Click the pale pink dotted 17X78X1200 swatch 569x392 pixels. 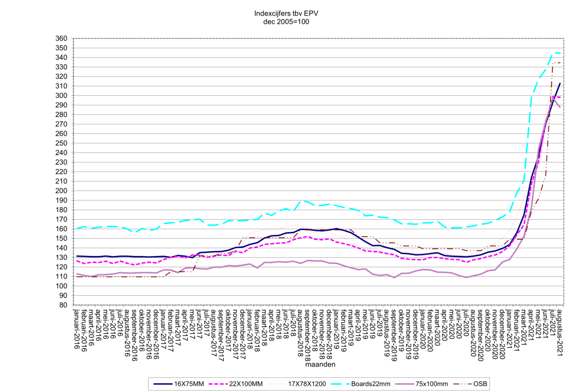coord(276,384)
